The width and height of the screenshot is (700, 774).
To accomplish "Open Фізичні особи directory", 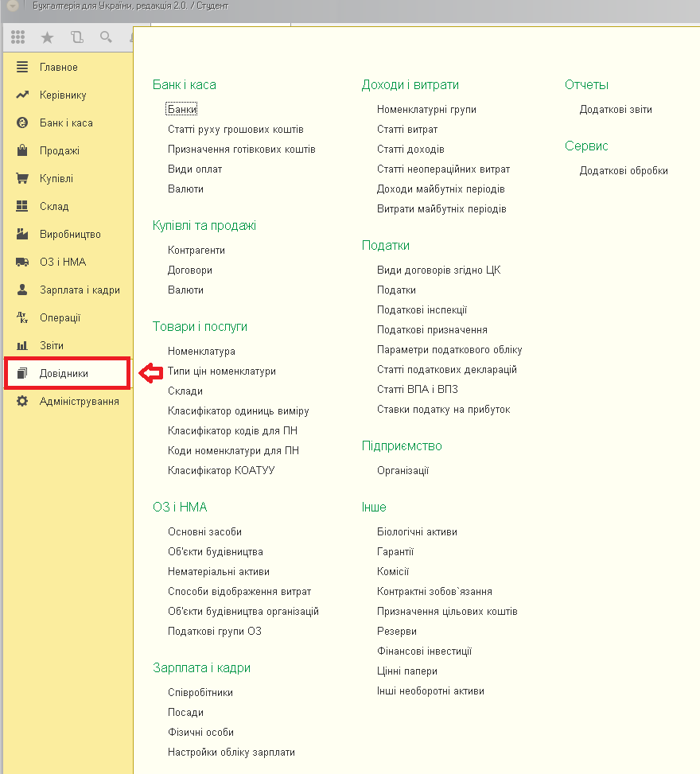I will point(201,732).
